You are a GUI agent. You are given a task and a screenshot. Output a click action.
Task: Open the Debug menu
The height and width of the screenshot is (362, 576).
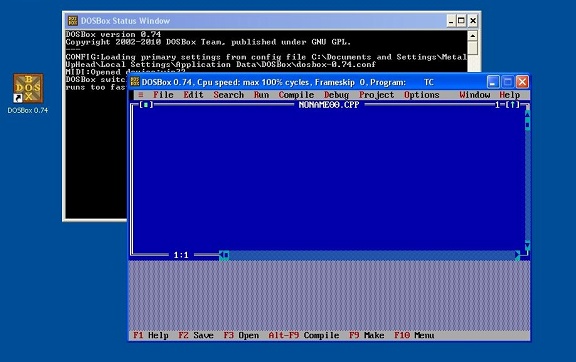pos(336,95)
